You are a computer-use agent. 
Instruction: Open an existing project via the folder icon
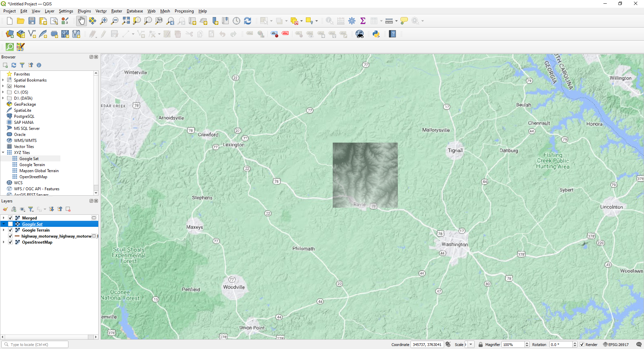coord(21,21)
